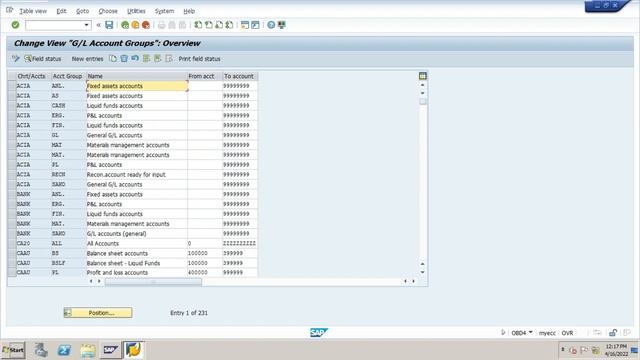
Task: Click the vertical scrollbar up arrow at top
Action: 422,85
